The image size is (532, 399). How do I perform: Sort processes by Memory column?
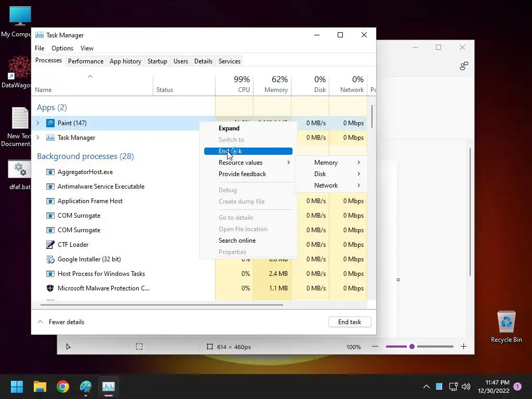(272, 85)
